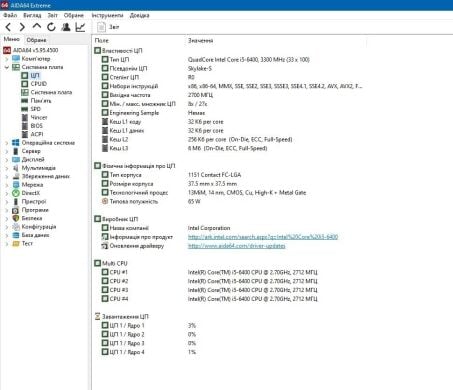Select the CPU #1 row
The image size is (453, 390).
pos(230,272)
